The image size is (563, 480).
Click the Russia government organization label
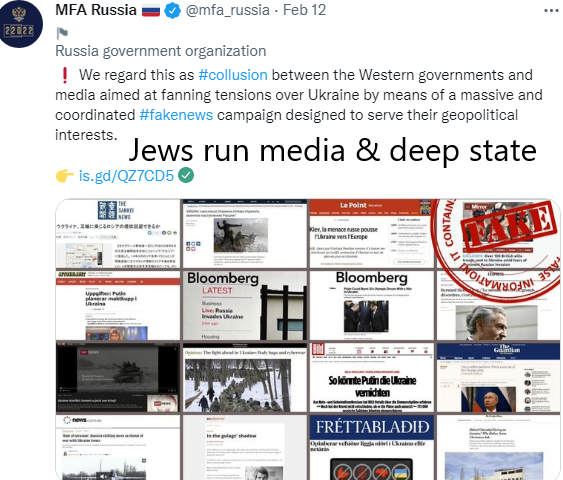[160, 51]
